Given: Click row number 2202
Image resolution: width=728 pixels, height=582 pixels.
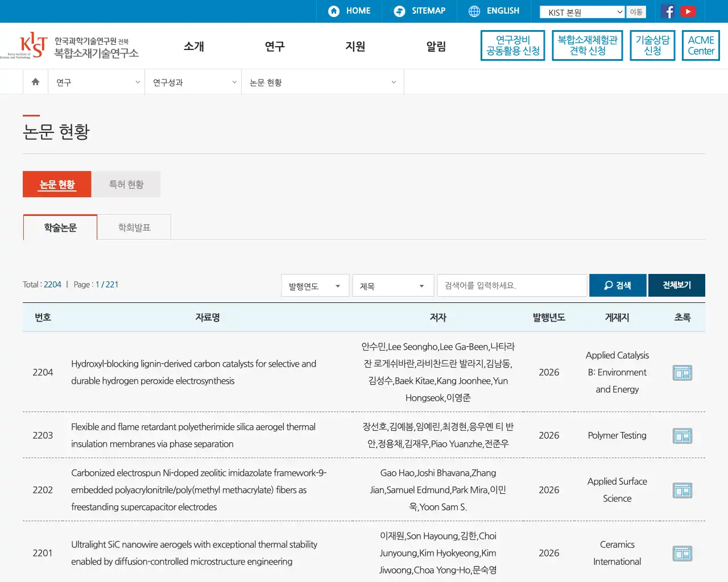Looking at the screenshot, I should click(43, 490).
